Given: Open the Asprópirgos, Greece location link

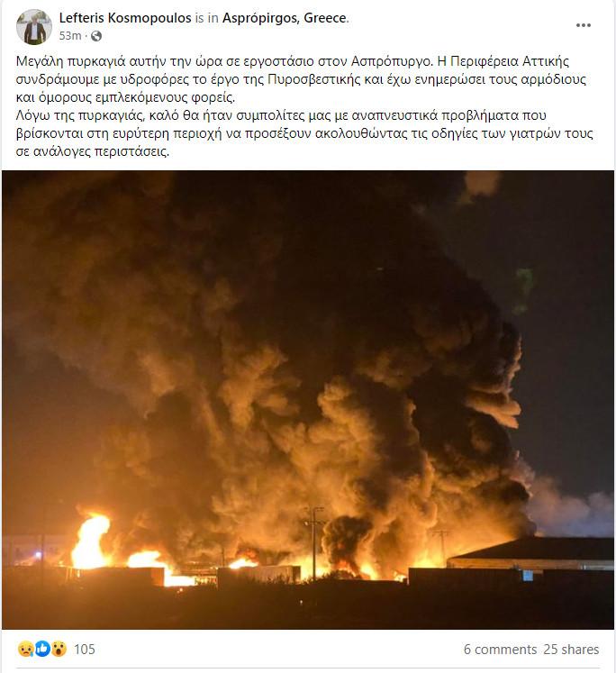Looking at the screenshot, I should click(x=285, y=18).
